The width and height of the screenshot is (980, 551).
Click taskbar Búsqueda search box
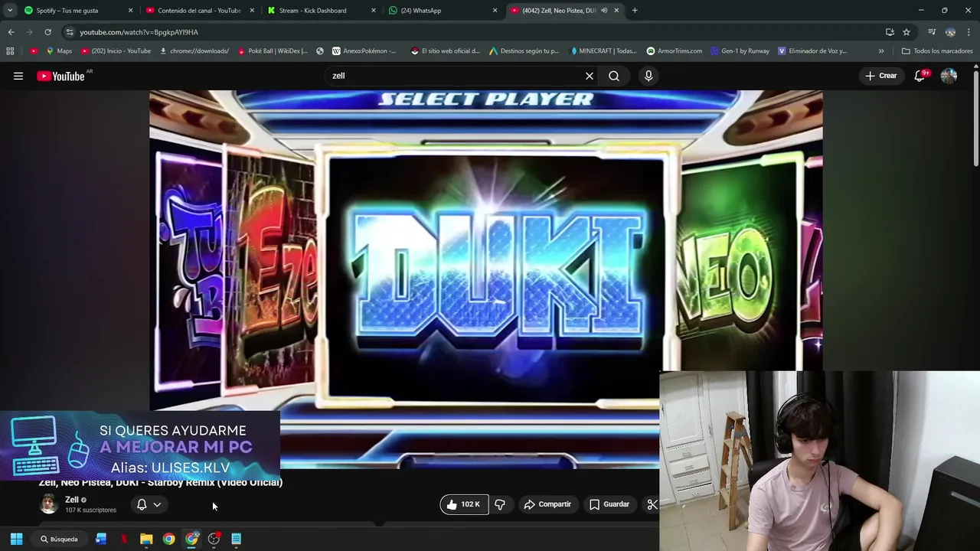tap(59, 539)
